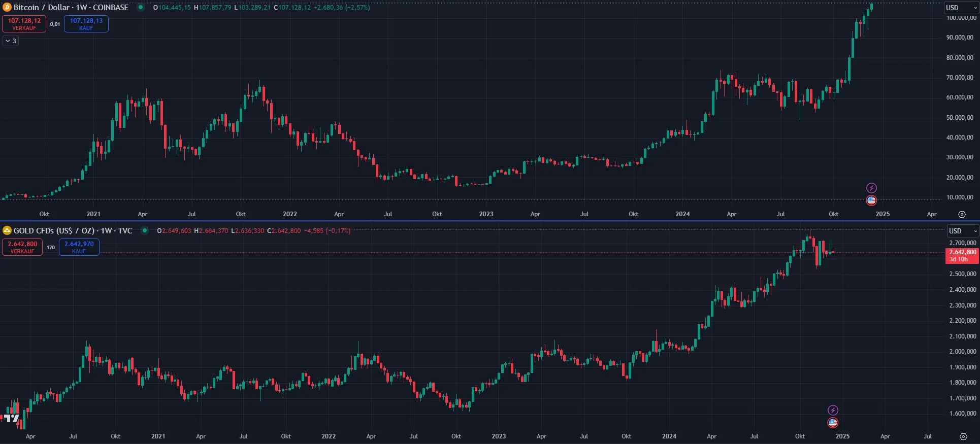
Task: Click the 100.000,00 price scale label
Action: coord(961,18)
